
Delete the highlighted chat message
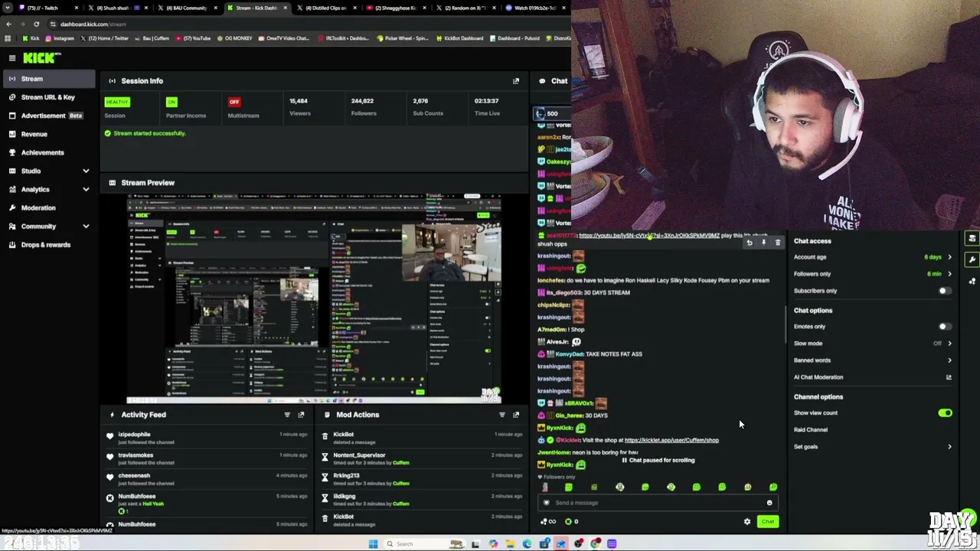777,243
